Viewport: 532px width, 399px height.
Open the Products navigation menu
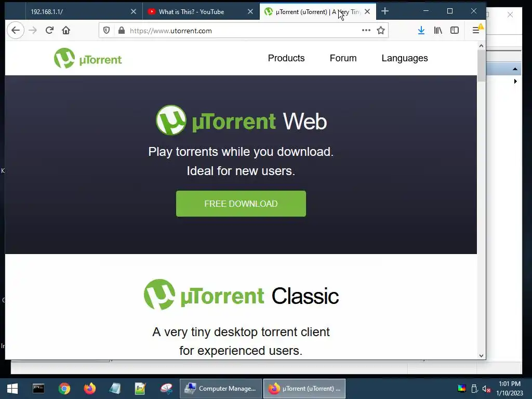coord(286,58)
